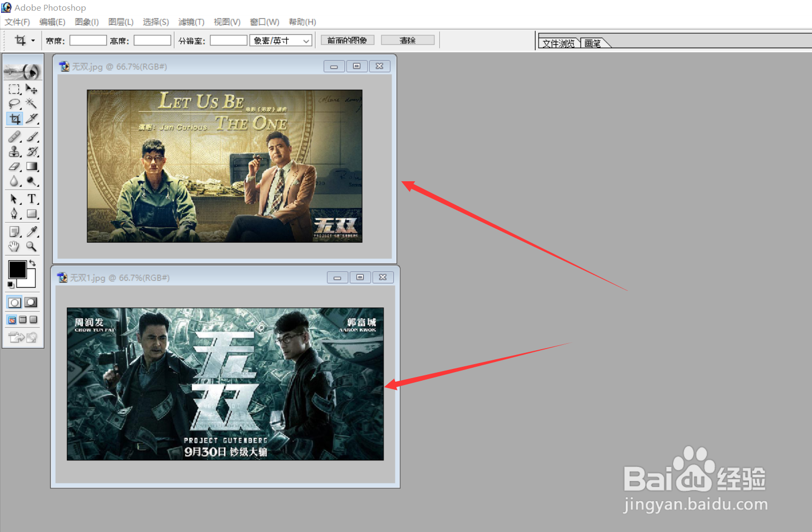Select the Move tool
The height and width of the screenshot is (532, 812).
[x=32, y=89]
